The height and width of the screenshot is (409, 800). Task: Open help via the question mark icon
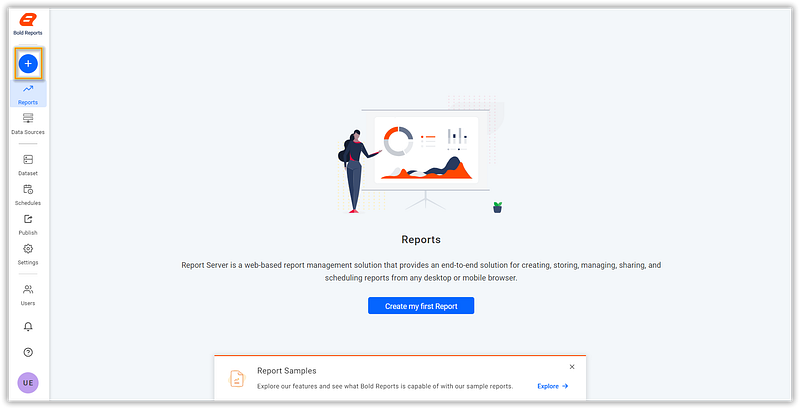(28, 352)
